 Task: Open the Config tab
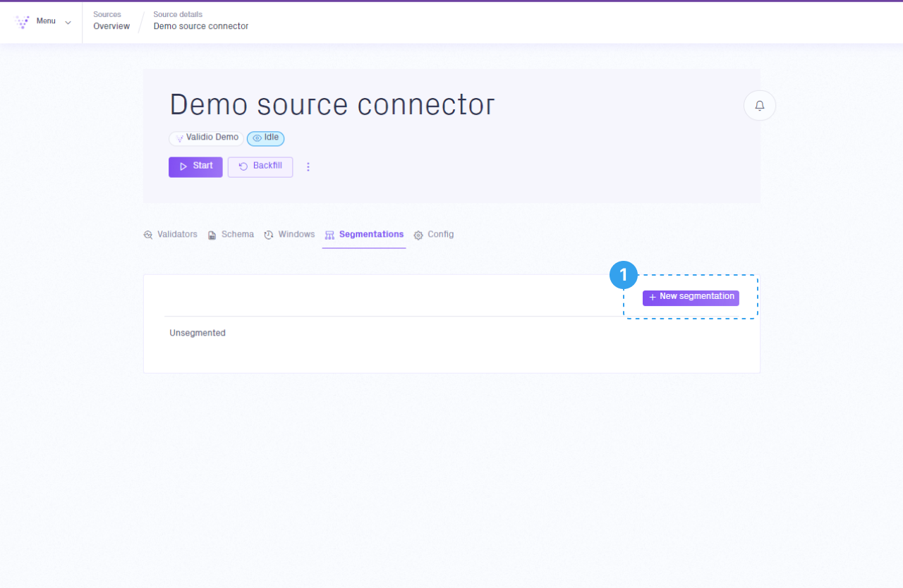tap(434, 235)
